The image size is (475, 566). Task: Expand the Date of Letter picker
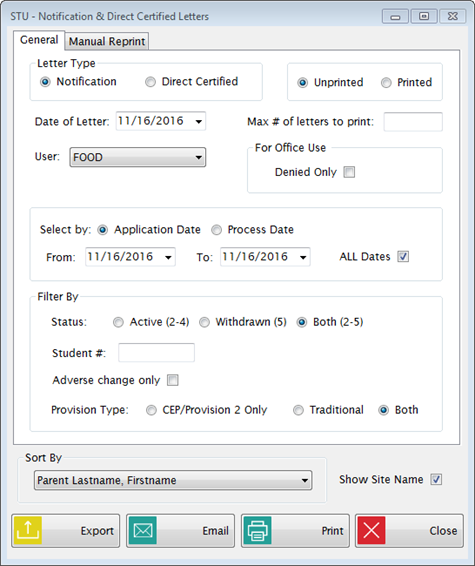(x=199, y=121)
